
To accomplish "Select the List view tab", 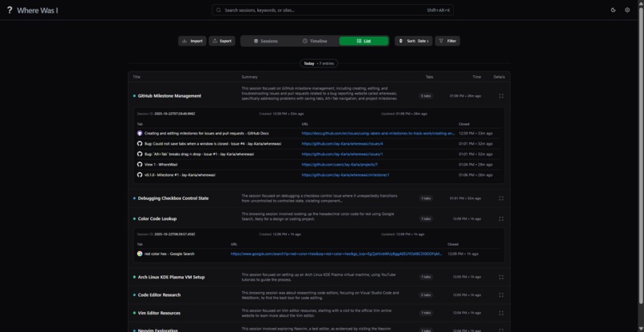I will (x=364, y=41).
